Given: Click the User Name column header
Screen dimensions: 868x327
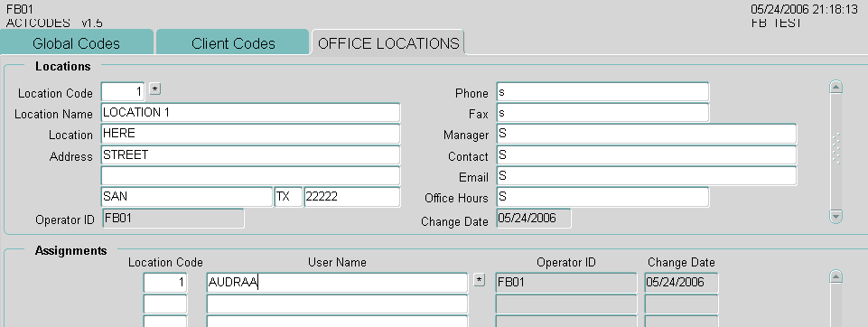Looking at the screenshot, I should click(x=337, y=262).
